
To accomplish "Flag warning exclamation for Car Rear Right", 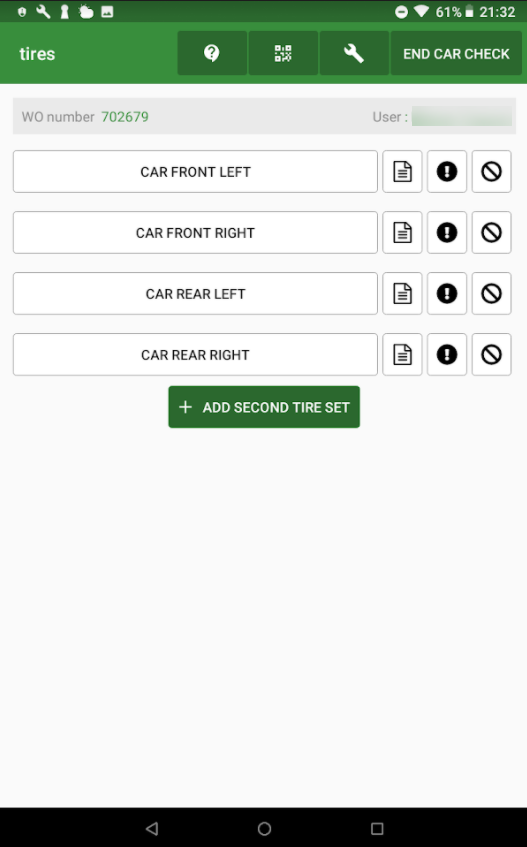I will pos(447,355).
